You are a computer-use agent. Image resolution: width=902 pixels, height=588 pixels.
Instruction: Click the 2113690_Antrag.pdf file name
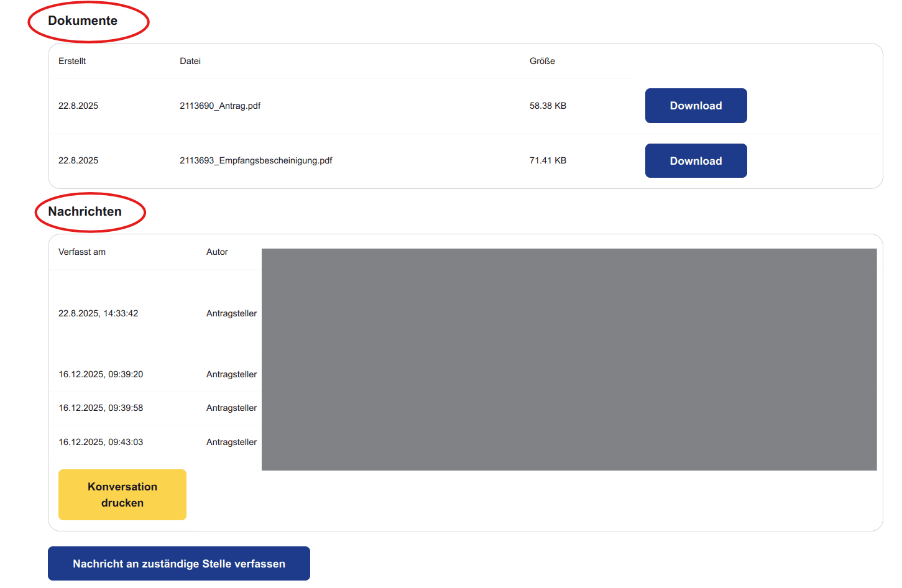coord(220,106)
